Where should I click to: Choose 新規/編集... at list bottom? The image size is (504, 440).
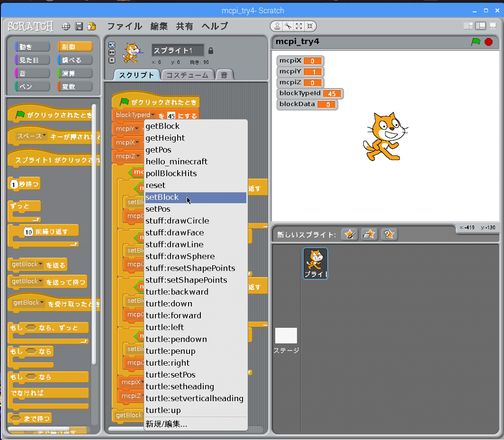click(x=195, y=424)
